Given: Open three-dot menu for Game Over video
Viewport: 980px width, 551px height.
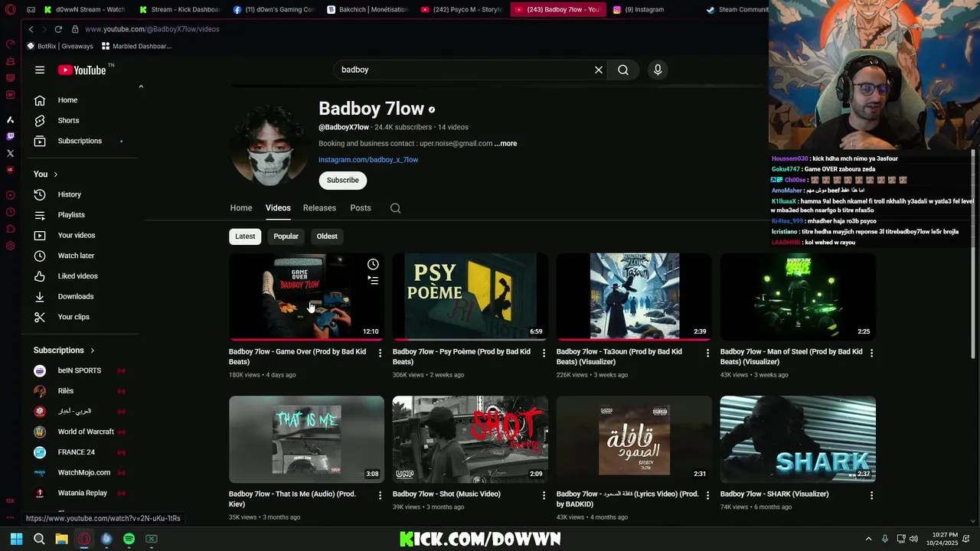Looking at the screenshot, I should pos(380,353).
